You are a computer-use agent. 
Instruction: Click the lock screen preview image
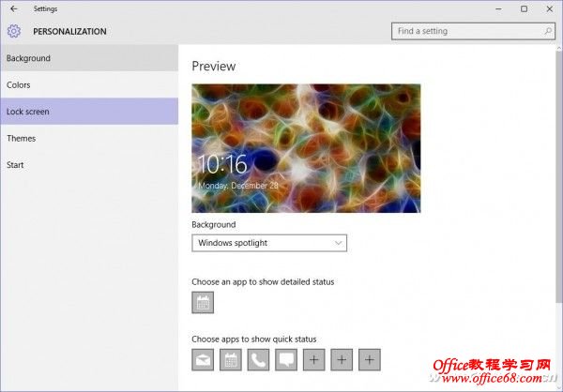coord(306,148)
